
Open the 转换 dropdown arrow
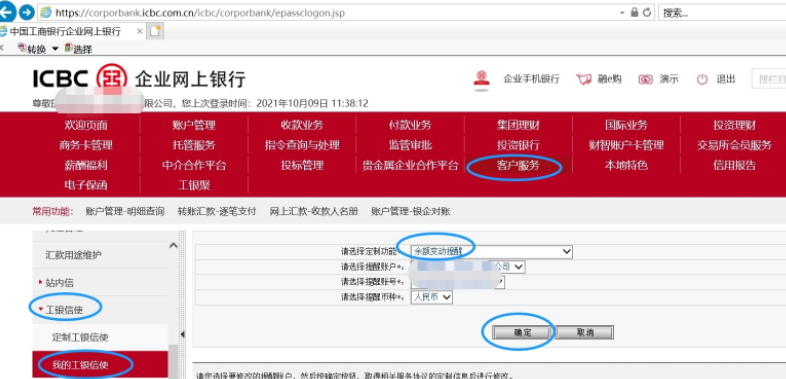(x=55, y=49)
